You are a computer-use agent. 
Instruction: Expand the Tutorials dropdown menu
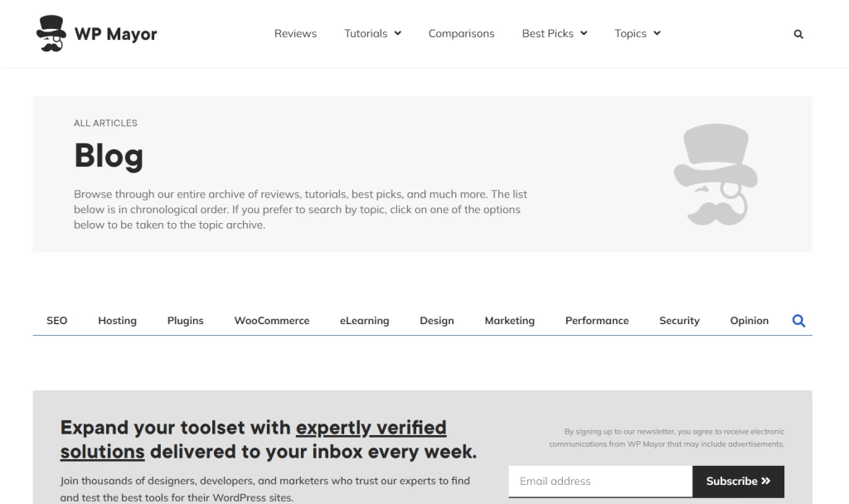pos(371,33)
